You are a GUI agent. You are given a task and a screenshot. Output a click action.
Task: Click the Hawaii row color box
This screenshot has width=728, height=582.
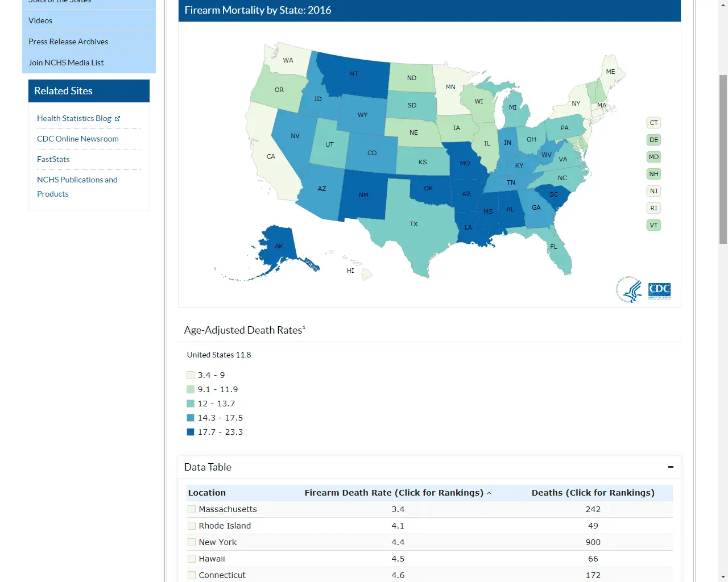(x=192, y=559)
